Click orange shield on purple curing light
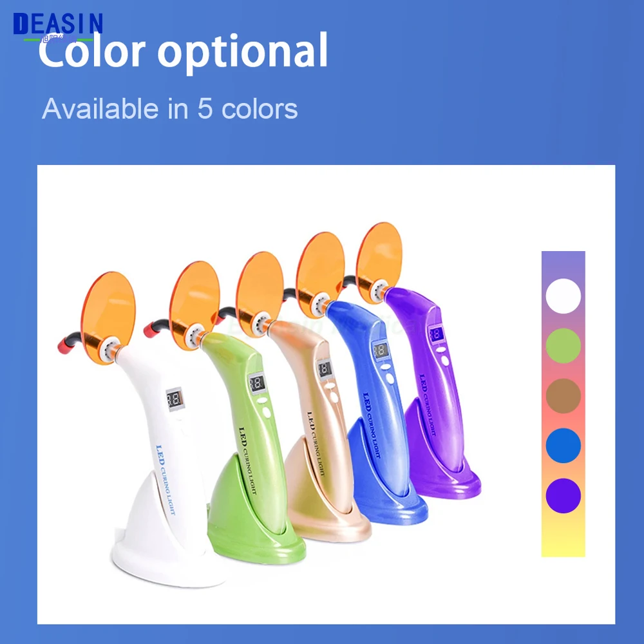644x644 pixels. (379, 261)
